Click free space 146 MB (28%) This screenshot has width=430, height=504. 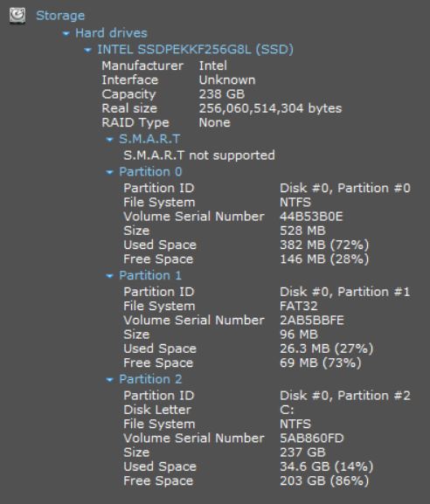tap(324, 259)
